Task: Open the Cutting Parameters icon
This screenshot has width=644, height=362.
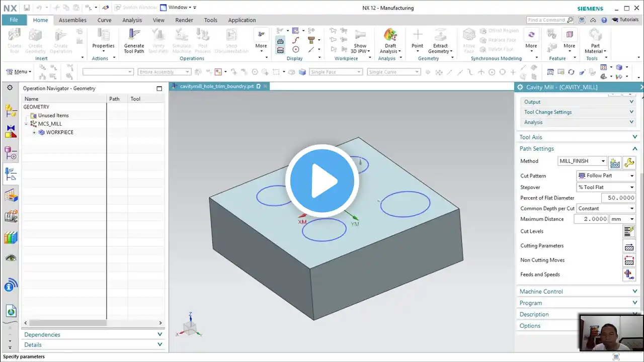Action: pyautogui.click(x=629, y=246)
